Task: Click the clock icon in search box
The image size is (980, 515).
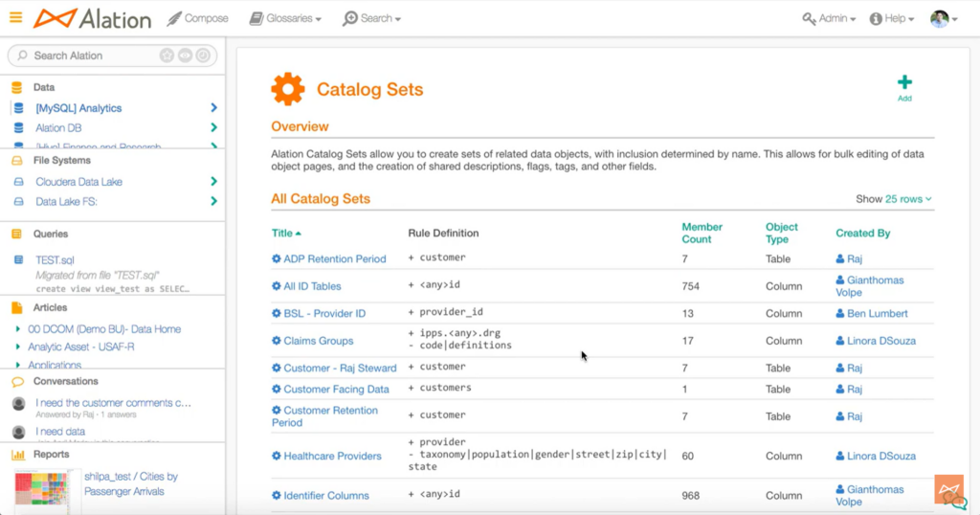Action: point(203,56)
